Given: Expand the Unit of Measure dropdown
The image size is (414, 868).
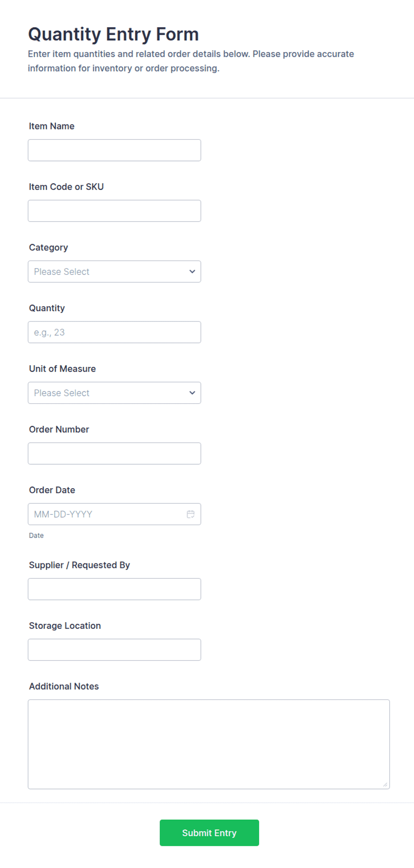Looking at the screenshot, I should click(114, 393).
